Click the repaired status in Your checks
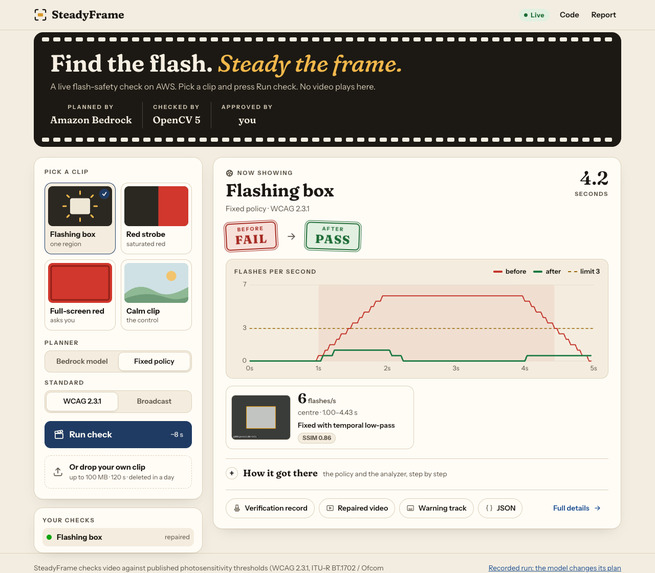The image size is (655, 573). [177, 537]
